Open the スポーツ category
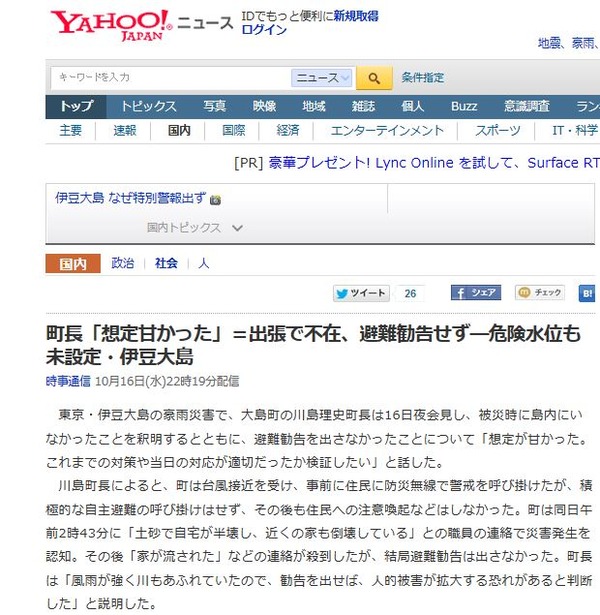This screenshot has width=600, height=615. [498, 130]
